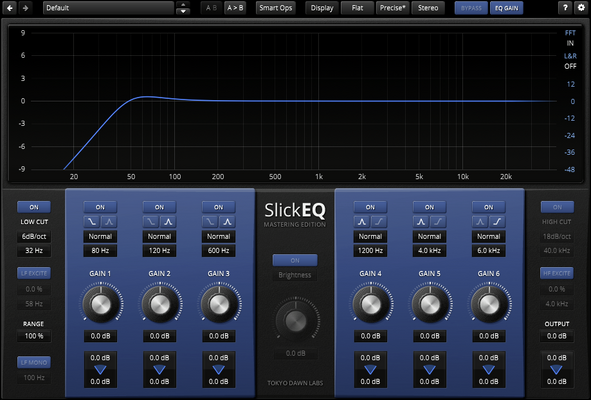Select bell shape icon for band 2
Image resolution: width=591 pixels, height=400 pixels.
point(168,222)
